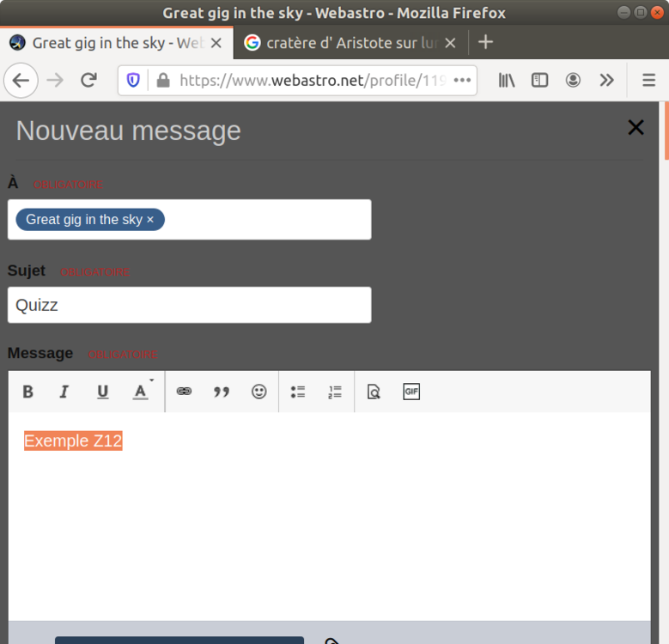Click the page vertical scrollbar thumb
The height and width of the screenshot is (644, 669).
[666, 131]
